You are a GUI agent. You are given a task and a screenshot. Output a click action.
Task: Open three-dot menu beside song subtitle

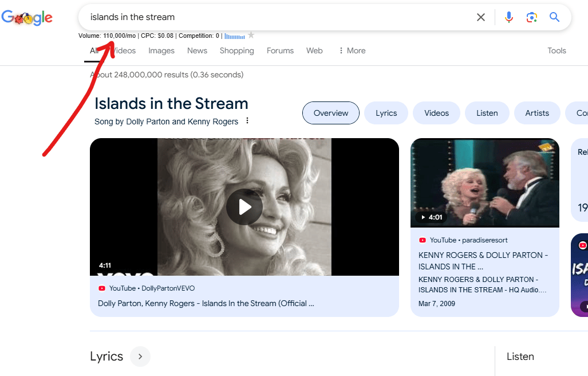247,121
